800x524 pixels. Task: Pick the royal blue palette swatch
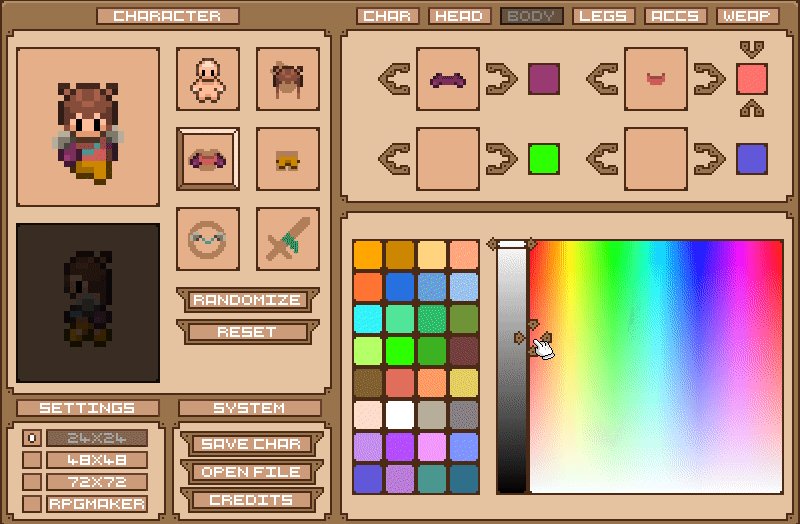pyautogui.click(x=399, y=287)
